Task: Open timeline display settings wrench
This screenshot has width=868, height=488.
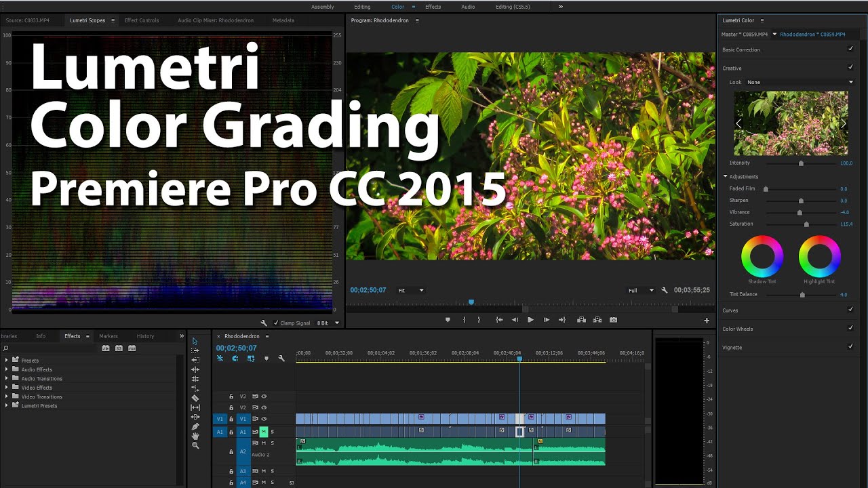Action: (x=281, y=359)
